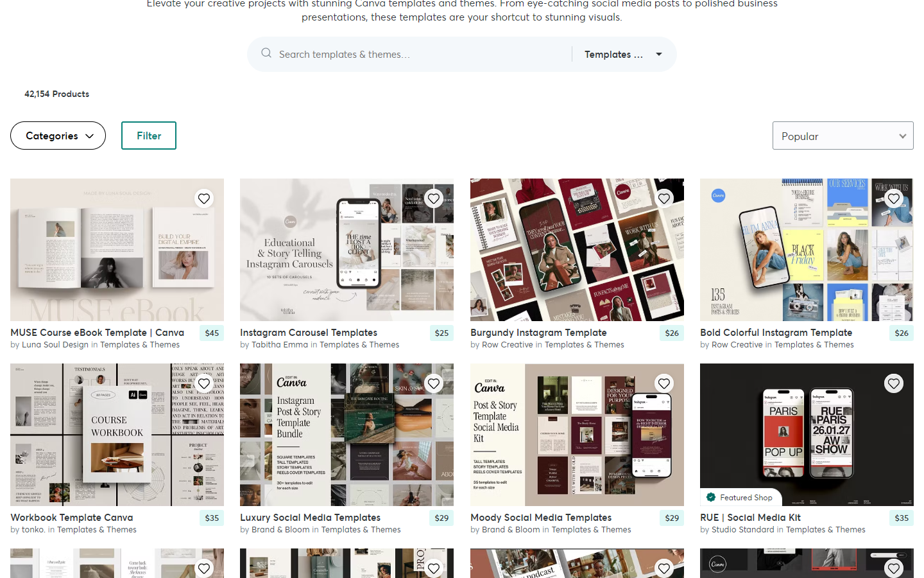Open the Popular sort dropdown
924x578 pixels.
coord(843,136)
